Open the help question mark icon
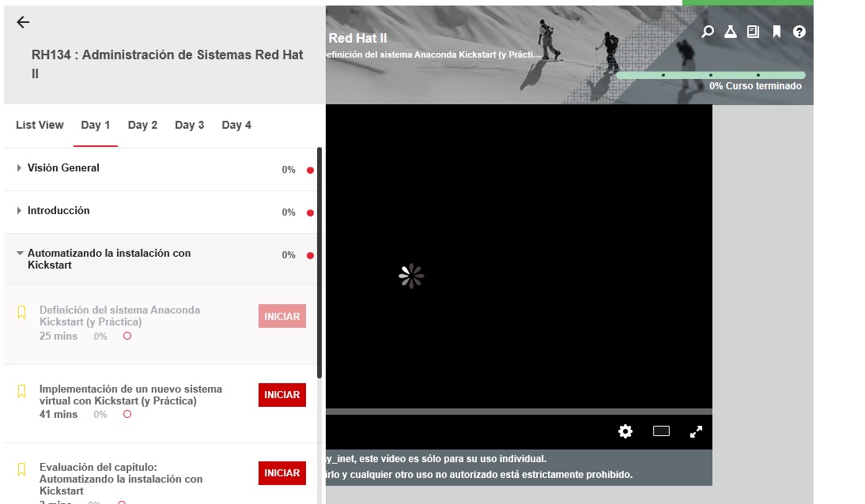 [x=799, y=32]
